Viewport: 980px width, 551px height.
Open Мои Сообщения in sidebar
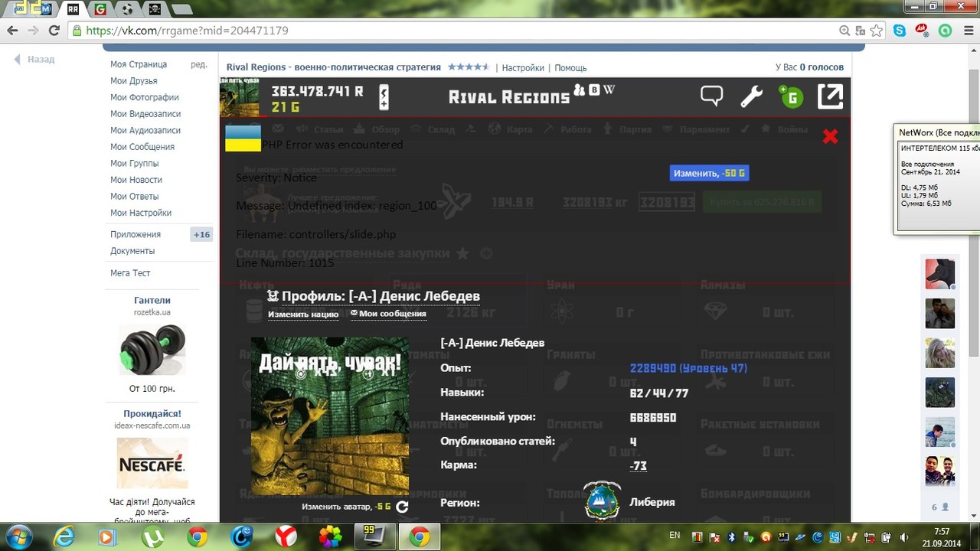click(142, 147)
